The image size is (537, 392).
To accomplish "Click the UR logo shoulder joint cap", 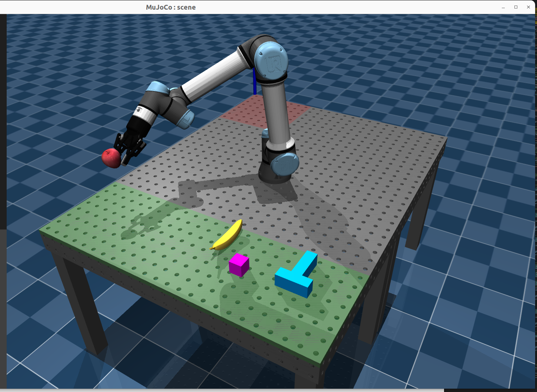I will point(271,61).
